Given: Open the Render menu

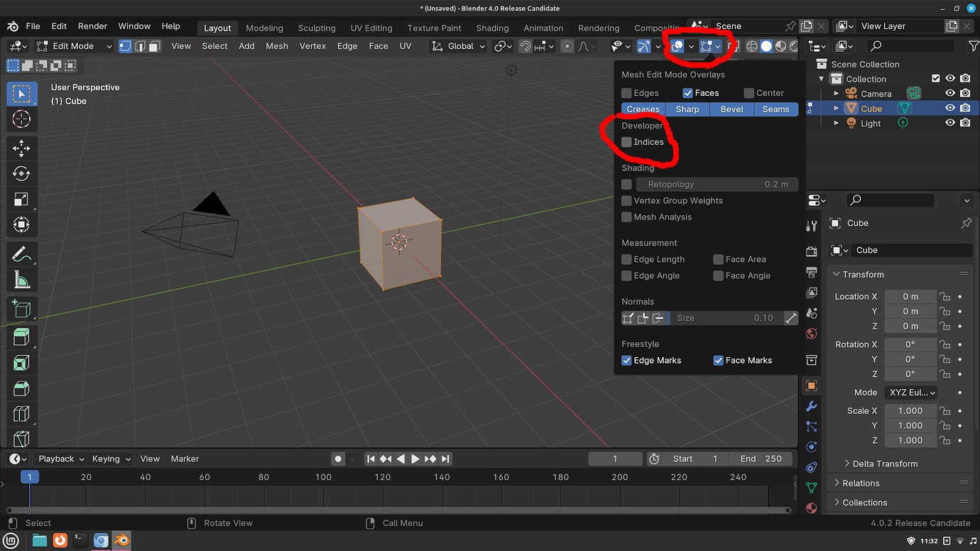Looking at the screenshot, I should [x=92, y=26].
